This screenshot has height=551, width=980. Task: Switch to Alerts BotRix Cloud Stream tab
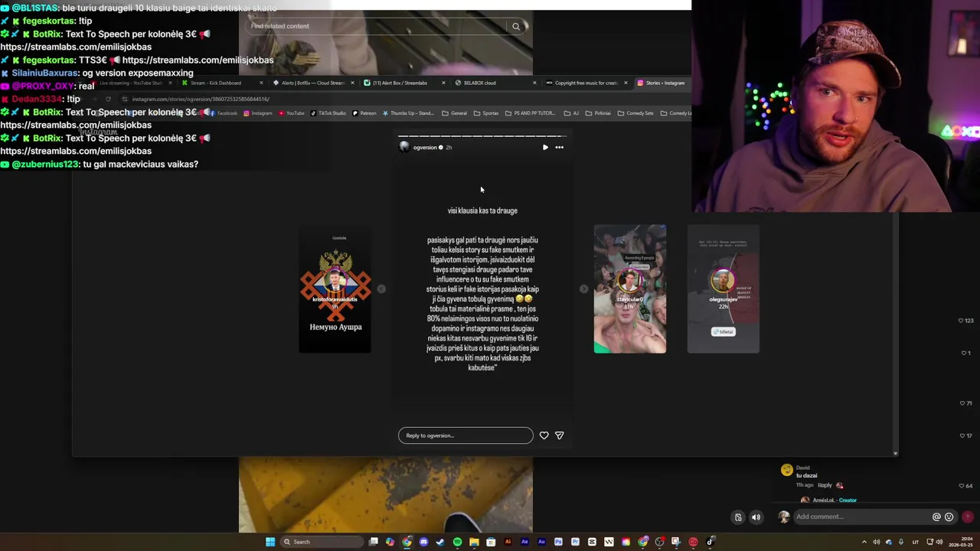[313, 83]
